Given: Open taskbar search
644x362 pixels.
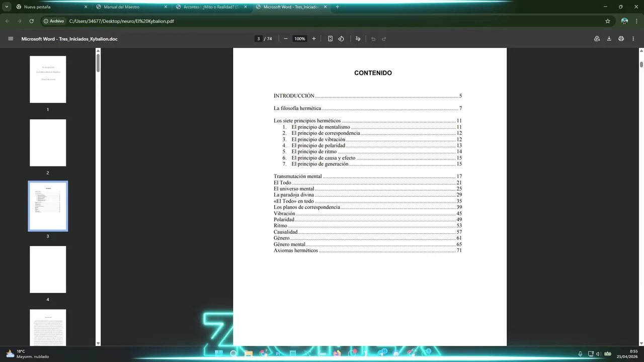Looking at the screenshot, I should click(233, 353).
